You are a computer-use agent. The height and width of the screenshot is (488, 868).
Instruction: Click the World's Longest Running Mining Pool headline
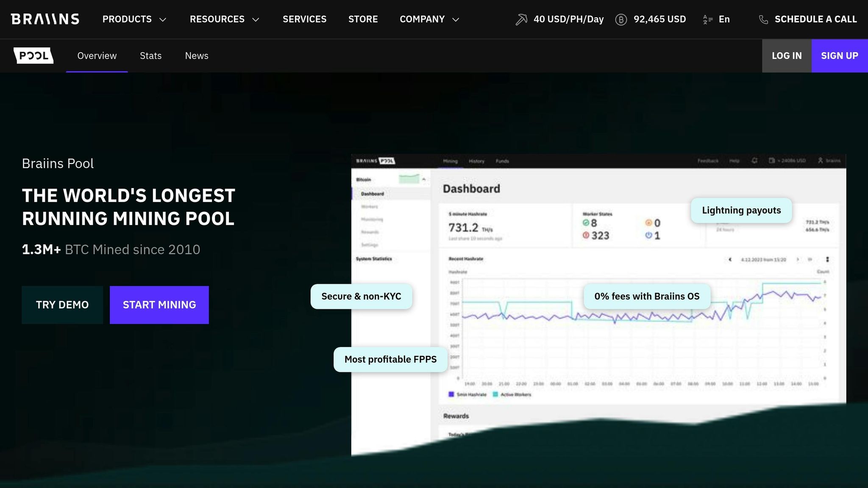[x=128, y=207]
